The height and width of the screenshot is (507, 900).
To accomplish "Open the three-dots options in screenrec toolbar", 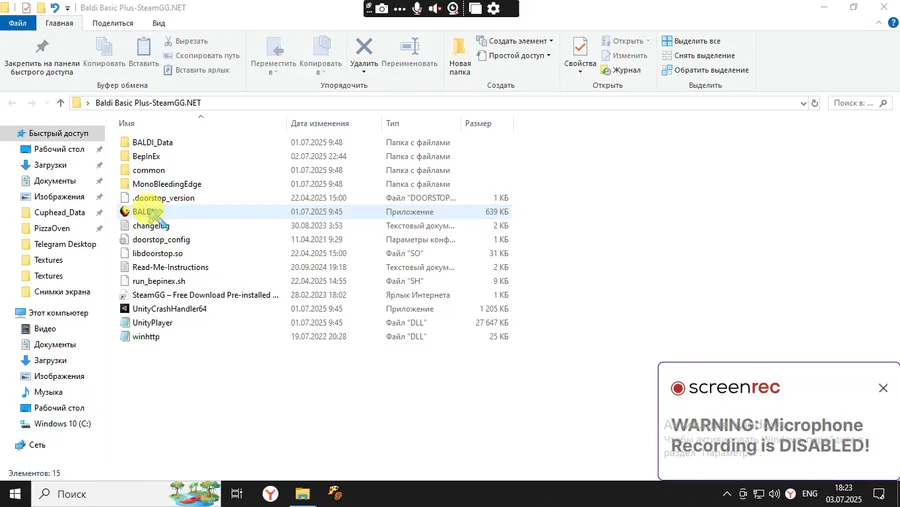I will (x=399, y=9).
